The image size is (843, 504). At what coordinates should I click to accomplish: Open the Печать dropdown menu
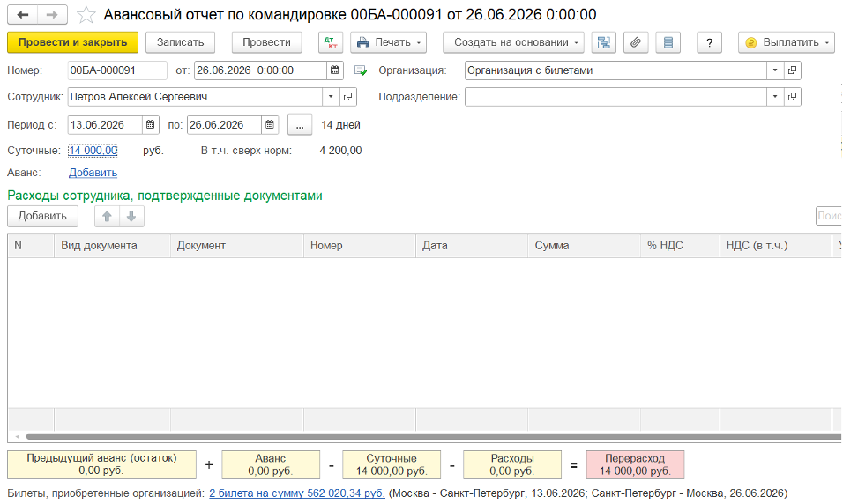pos(388,42)
